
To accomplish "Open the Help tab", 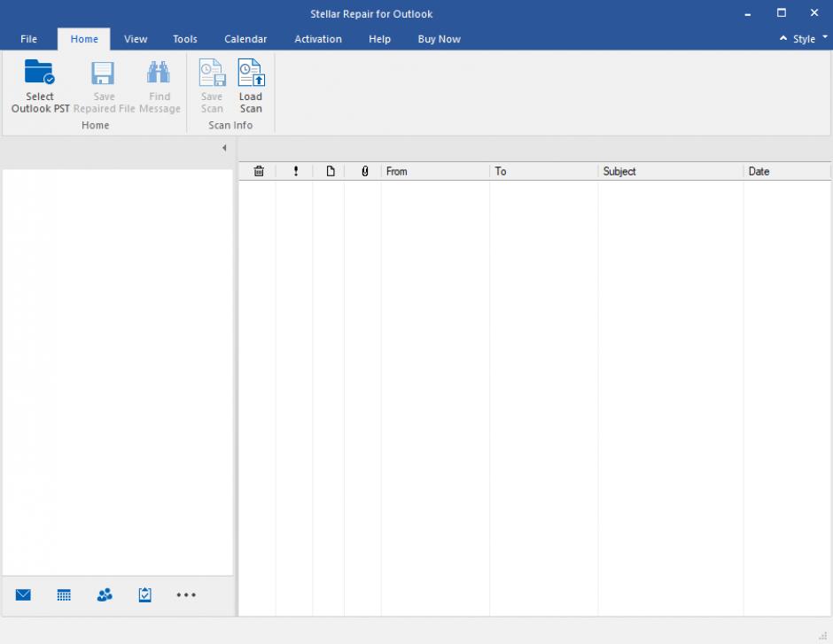I will point(380,39).
